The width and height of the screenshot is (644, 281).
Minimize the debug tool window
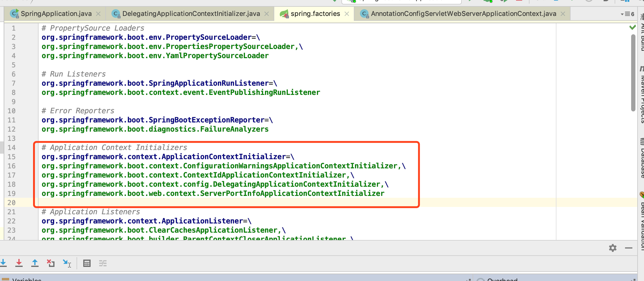click(628, 248)
